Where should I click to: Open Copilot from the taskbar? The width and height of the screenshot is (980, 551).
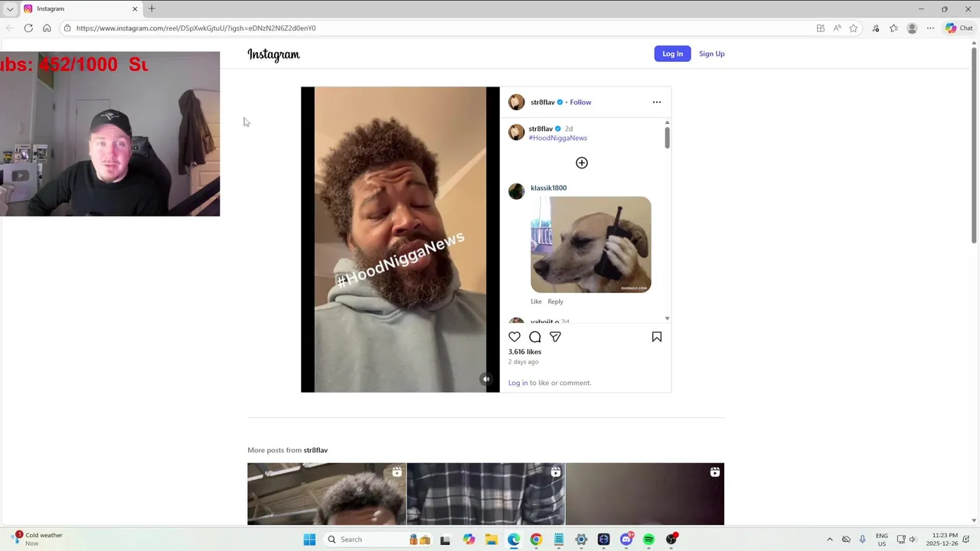click(x=469, y=540)
